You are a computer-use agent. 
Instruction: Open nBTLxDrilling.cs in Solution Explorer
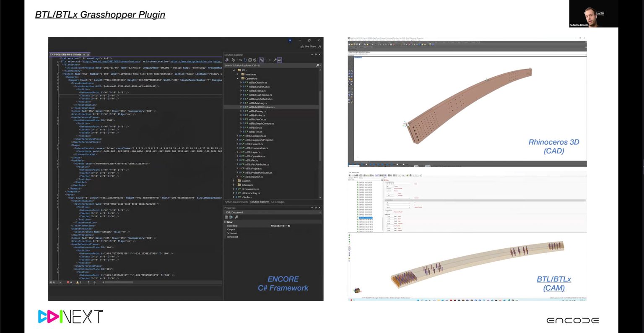(257, 91)
